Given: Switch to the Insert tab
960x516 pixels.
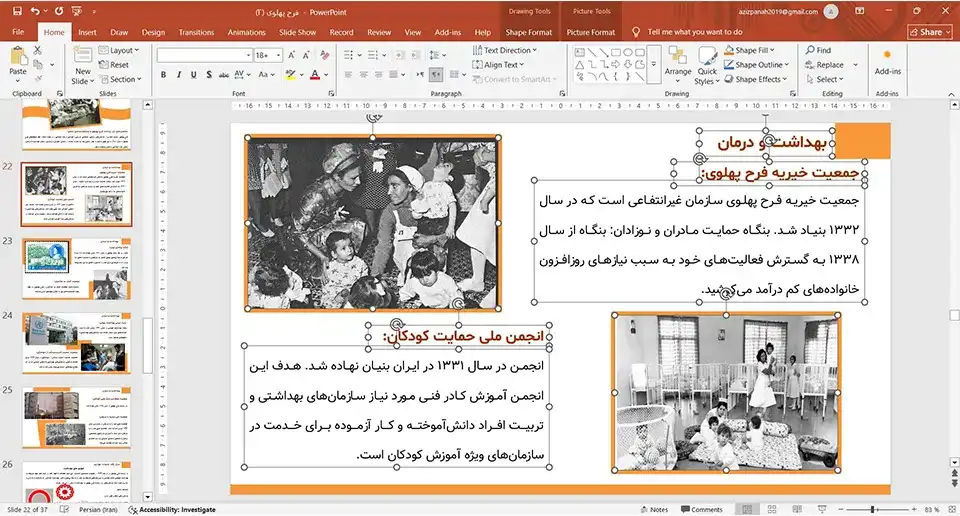Looking at the screenshot, I should click(x=87, y=32).
